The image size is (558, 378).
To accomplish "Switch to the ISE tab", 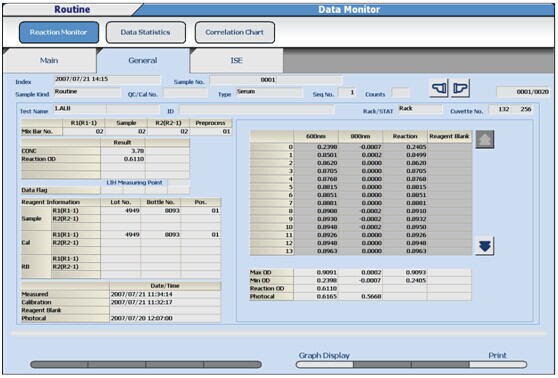I will tap(237, 61).
